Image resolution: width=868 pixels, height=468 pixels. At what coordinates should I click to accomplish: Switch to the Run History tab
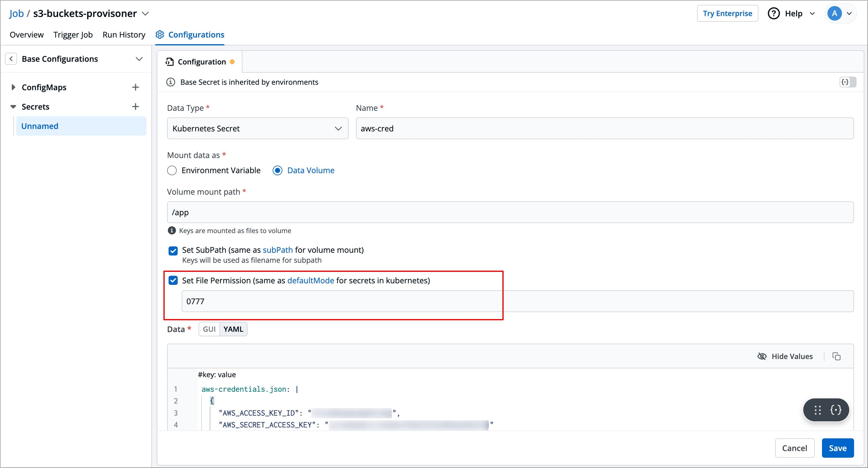(124, 35)
